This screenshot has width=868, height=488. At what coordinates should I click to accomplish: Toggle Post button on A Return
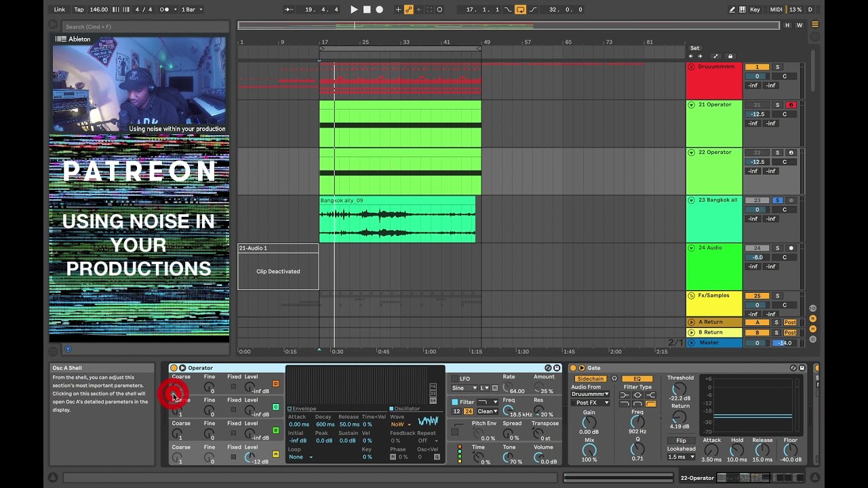point(791,322)
